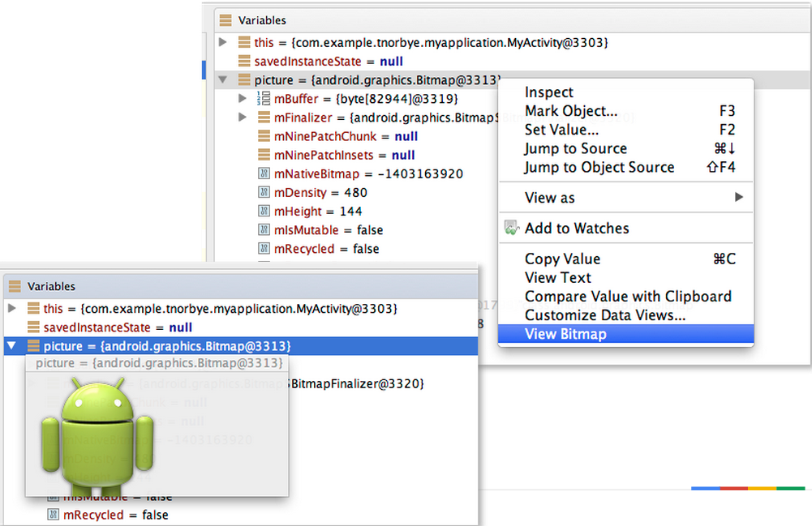Click the mNinePatchChunk field icon
Screen dimensions: 812x526
[x=264, y=136]
